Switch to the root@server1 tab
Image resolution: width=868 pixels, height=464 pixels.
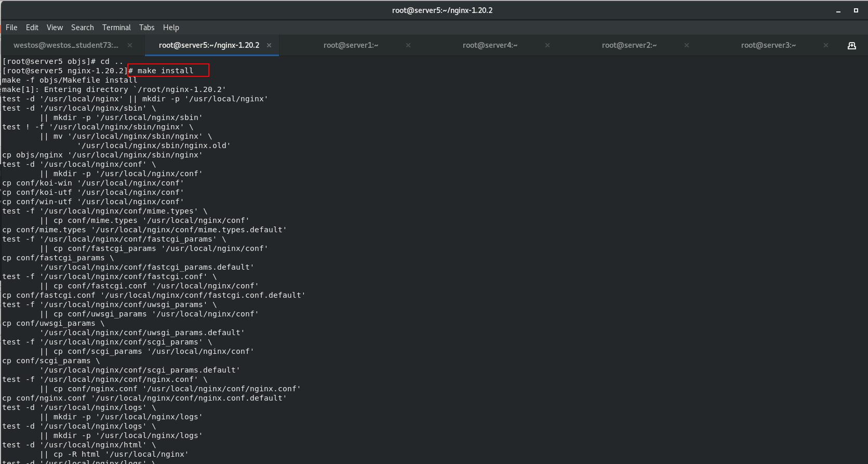351,45
